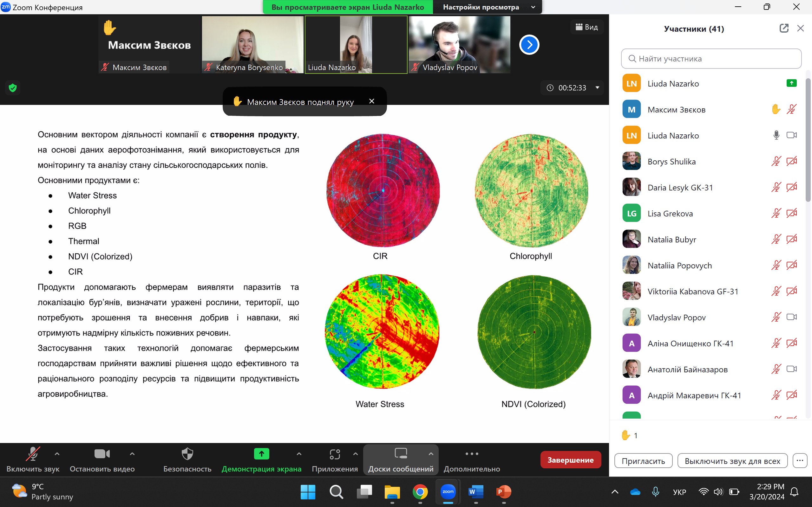Pop out the participants panel

(784, 29)
